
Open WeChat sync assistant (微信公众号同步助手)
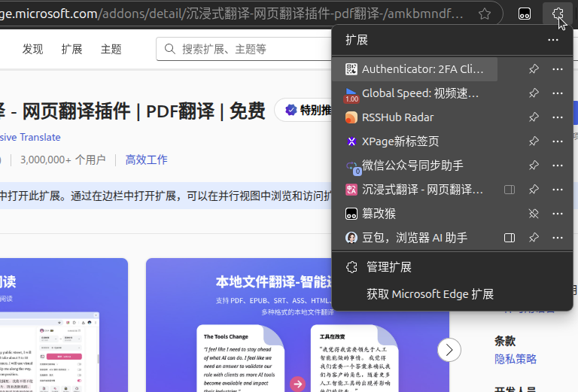(x=412, y=166)
